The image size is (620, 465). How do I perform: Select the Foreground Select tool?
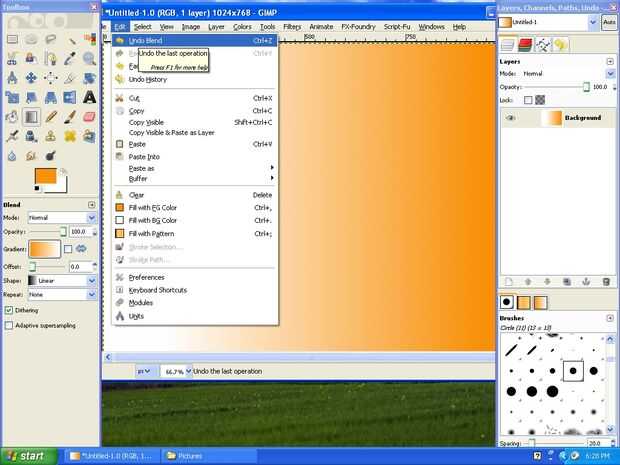click(x=31, y=59)
